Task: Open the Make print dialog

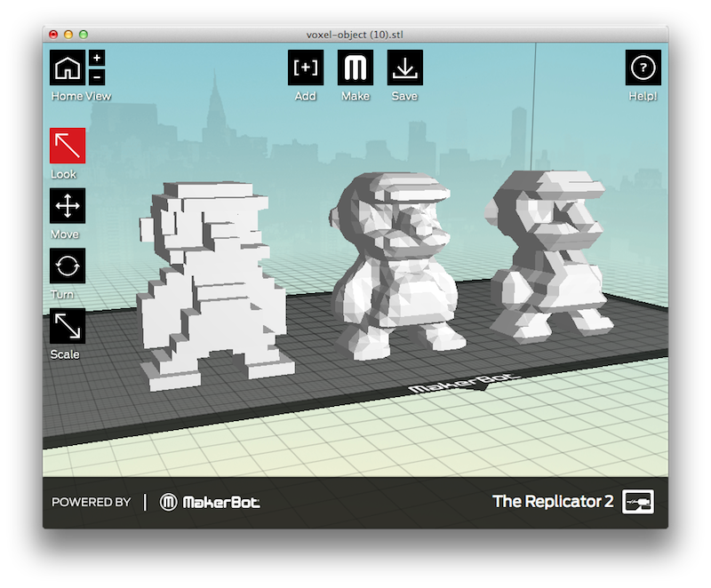Action: tap(355, 69)
